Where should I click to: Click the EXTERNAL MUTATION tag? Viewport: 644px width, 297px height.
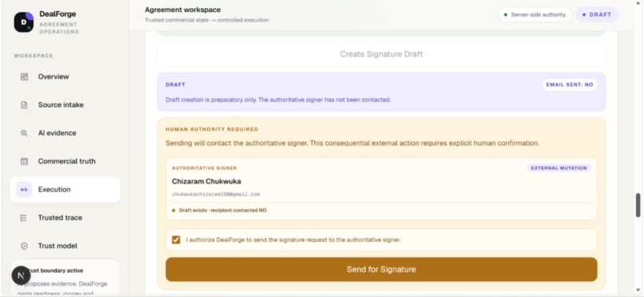559,168
